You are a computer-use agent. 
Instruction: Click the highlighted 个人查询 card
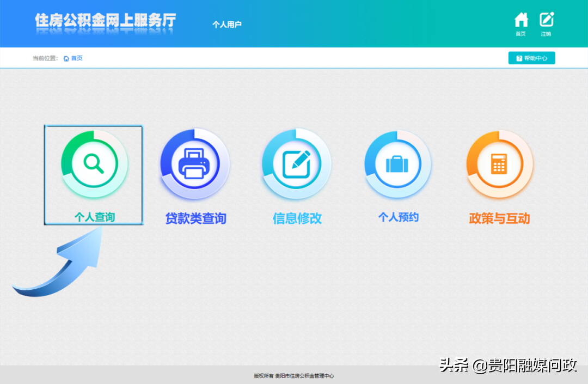(93, 175)
